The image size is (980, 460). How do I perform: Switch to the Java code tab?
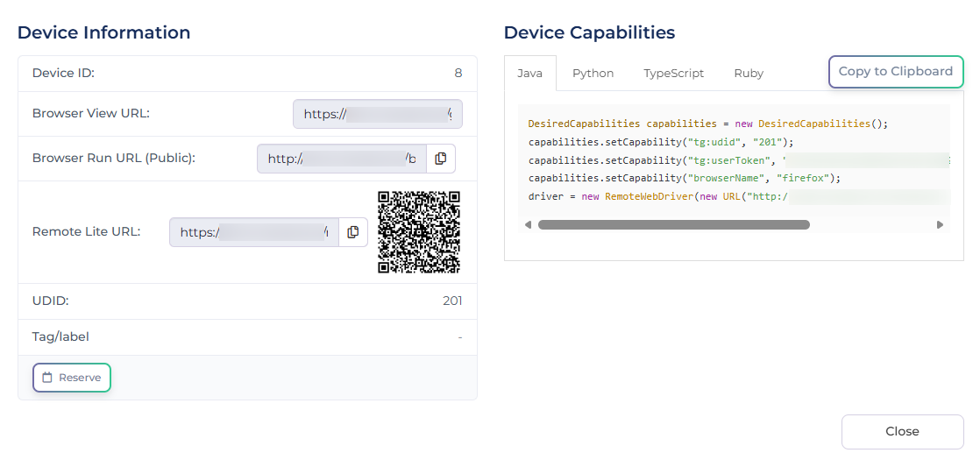click(529, 74)
